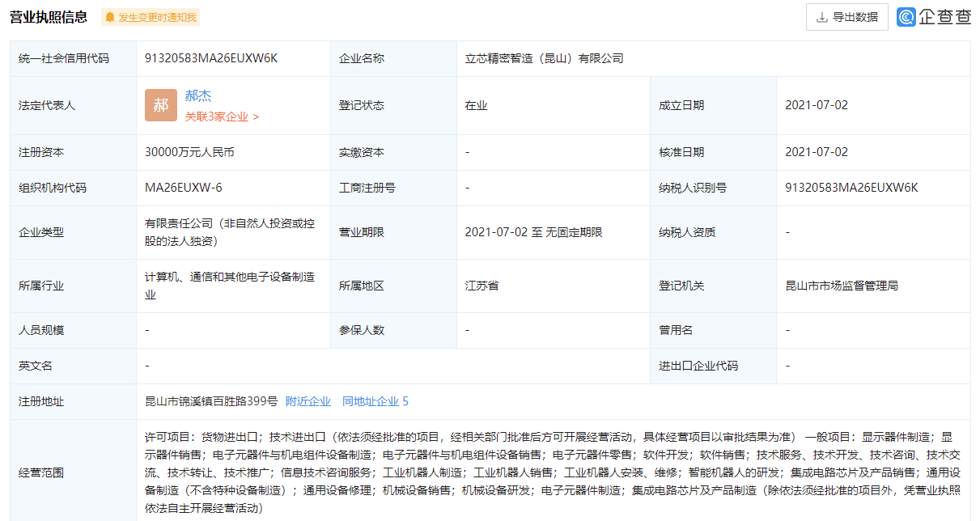This screenshot has width=980, height=521.
Task: Click registered address 昆山市锦溪镇百胜路399号
Action: click(206, 400)
